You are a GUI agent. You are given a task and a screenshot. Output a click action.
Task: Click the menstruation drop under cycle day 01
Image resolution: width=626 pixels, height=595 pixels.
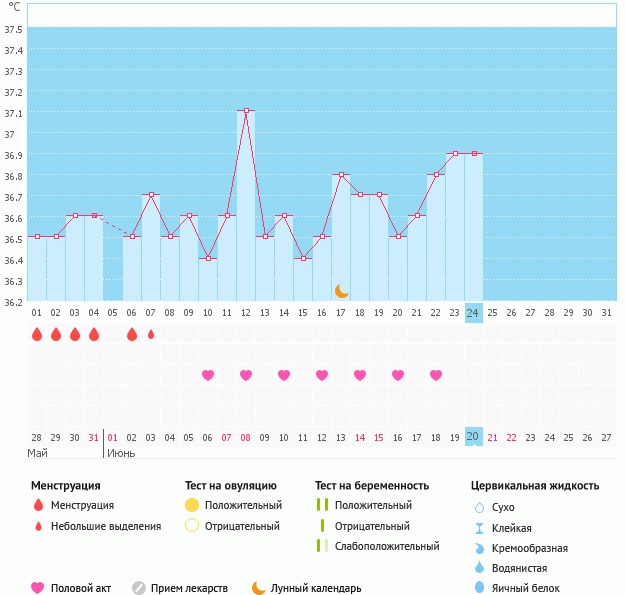tap(37, 334)
